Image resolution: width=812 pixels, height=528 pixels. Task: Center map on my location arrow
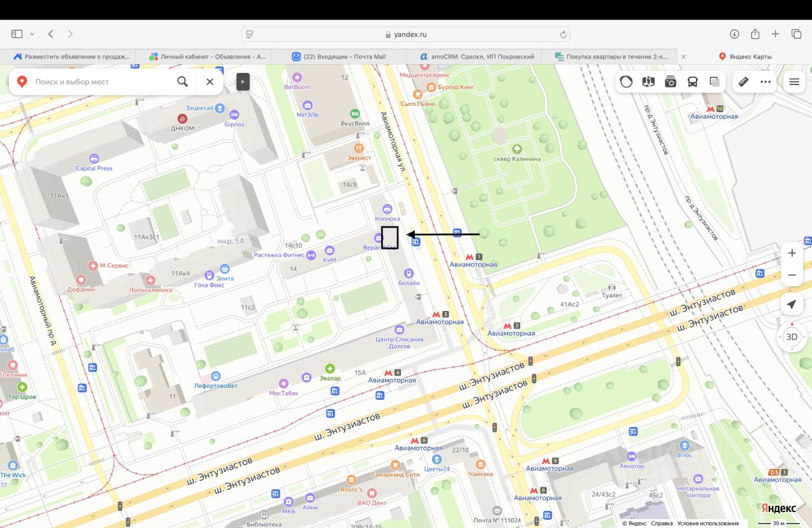792,305
